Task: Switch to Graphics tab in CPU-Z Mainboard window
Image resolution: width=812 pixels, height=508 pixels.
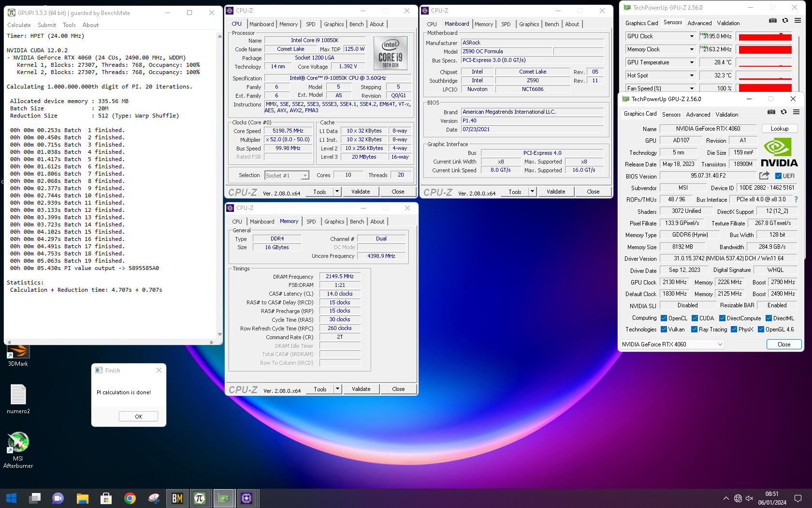Action: [529, 24]
